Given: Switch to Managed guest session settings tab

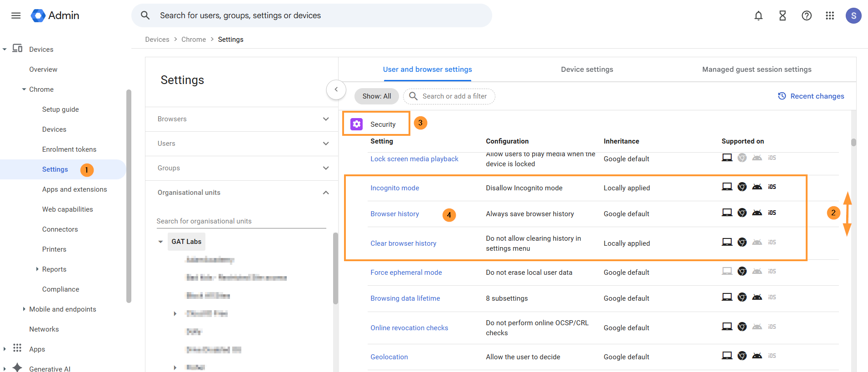Looking at the screenshot, I should (x=756, y=69).
